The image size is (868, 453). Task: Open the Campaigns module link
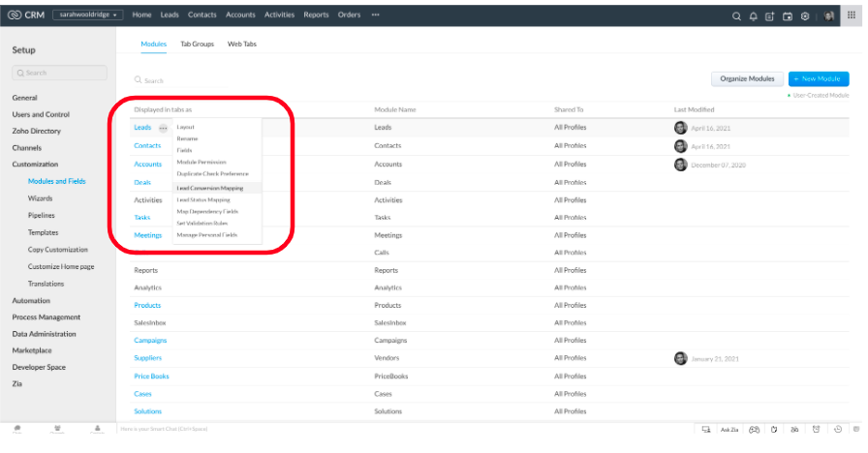pyautogui.click(x=150, y=341)
